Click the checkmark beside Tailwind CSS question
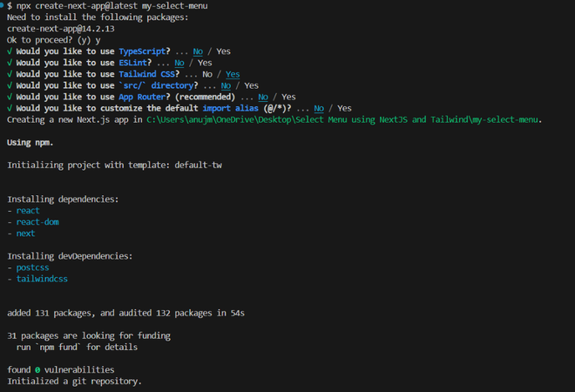Viewport: 575px width, 392px height. 9,74
